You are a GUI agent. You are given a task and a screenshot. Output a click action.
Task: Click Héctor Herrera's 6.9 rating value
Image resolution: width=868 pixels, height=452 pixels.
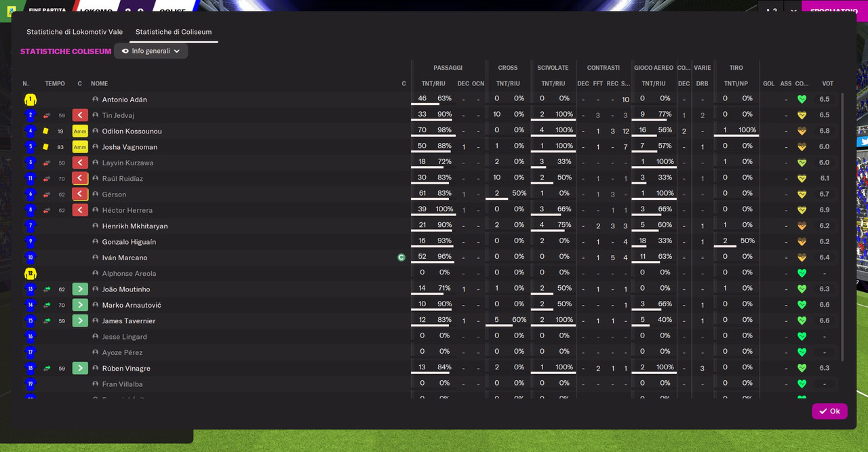click(x=825, y=210)
